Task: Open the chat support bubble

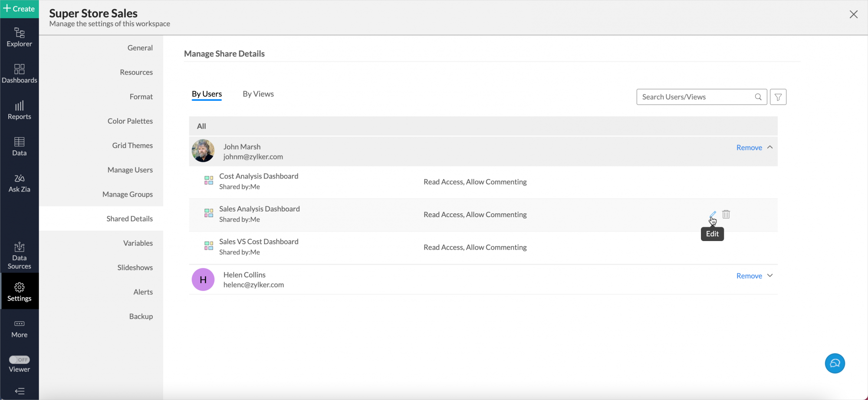Action: [x=835, y=363]
